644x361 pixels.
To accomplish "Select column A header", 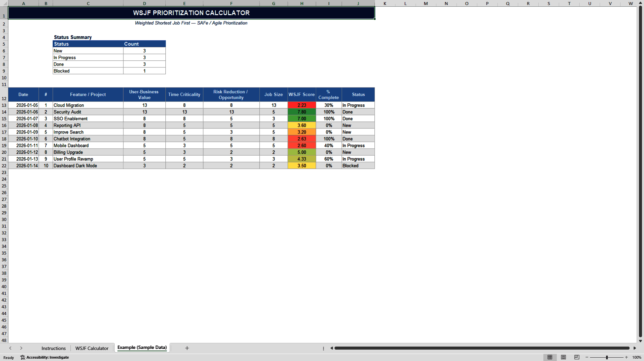I will pos(23,3).
